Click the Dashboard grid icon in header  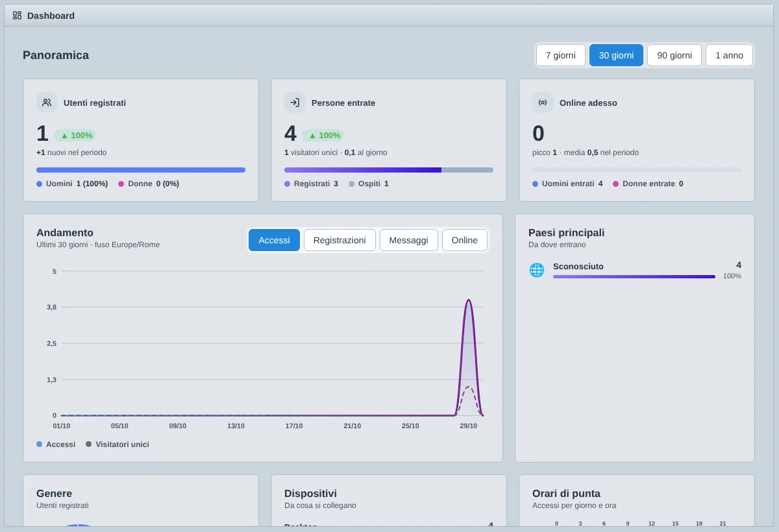[x=17, y=15]
